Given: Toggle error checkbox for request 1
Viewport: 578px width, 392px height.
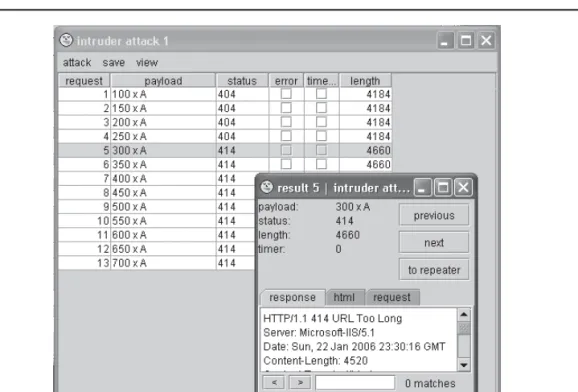Looking at the screenshot, I should pyautogui.click(x=286, y=94).
